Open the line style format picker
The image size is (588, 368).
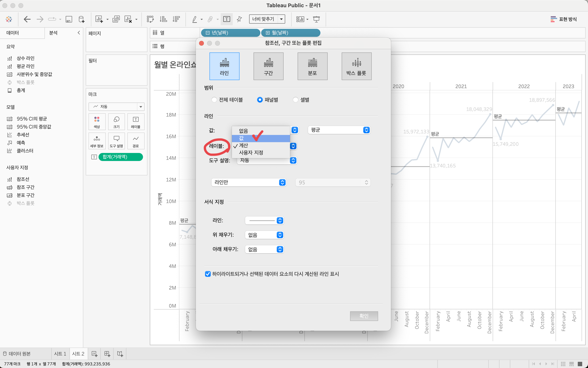[x=264, y=220]
